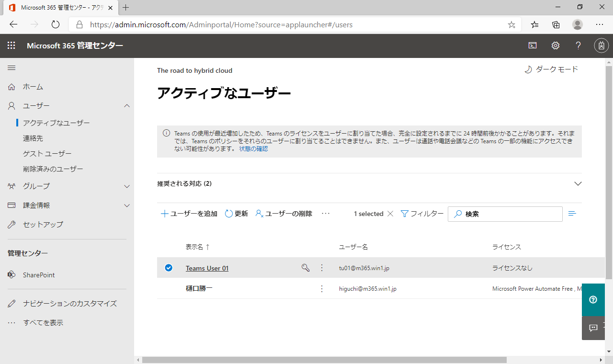Image resolution: width=613 pixels, height=364 pixels.
Task: Open フィルター button
Action: 422,214
